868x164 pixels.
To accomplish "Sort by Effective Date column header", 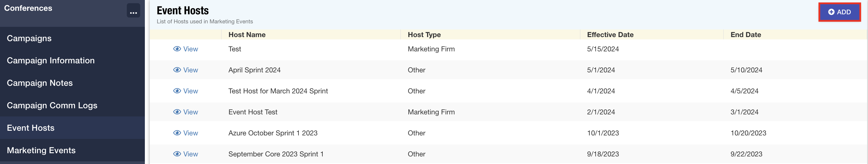I will tap(610, 34).
